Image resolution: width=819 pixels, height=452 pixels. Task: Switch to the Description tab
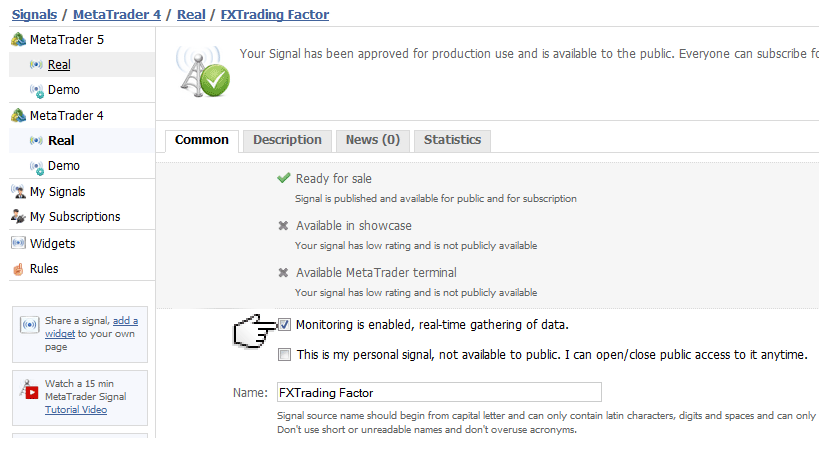[287, 140]
